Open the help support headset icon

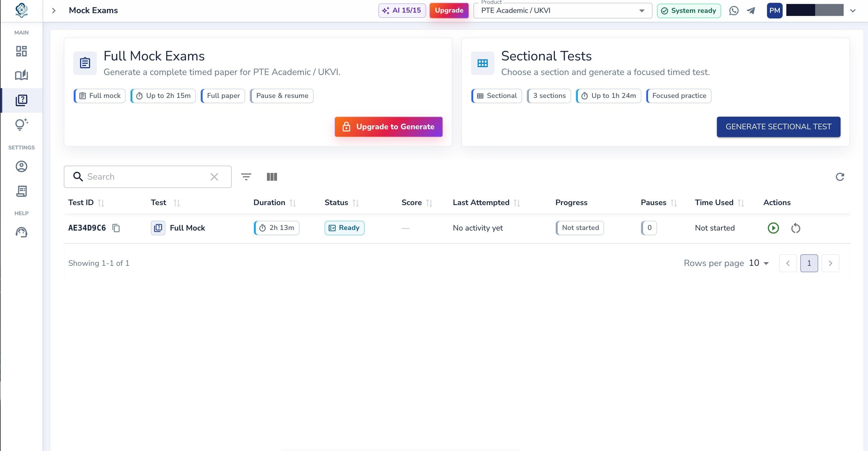click(21, 232)
